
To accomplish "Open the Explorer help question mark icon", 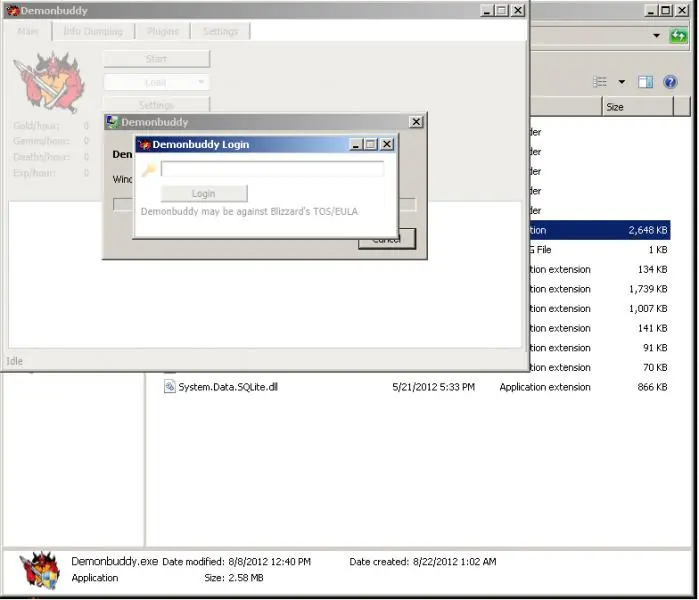I will pyautogui.click(x=671, y=82).
